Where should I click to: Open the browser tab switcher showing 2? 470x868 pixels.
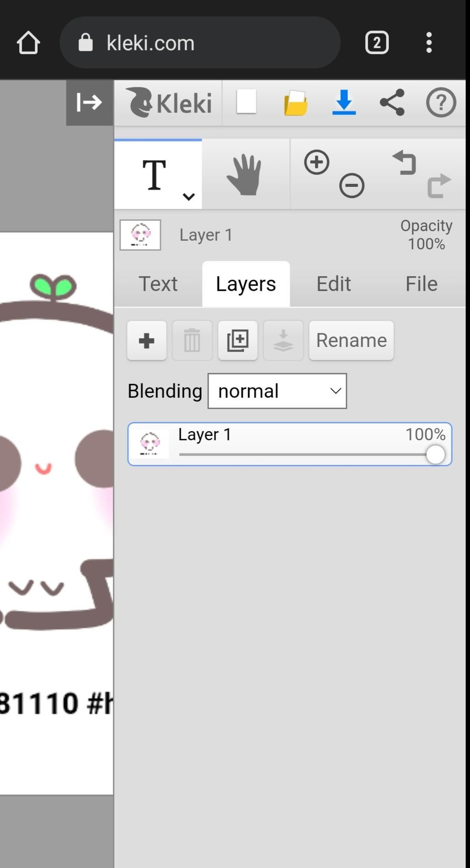click(377, 43)
